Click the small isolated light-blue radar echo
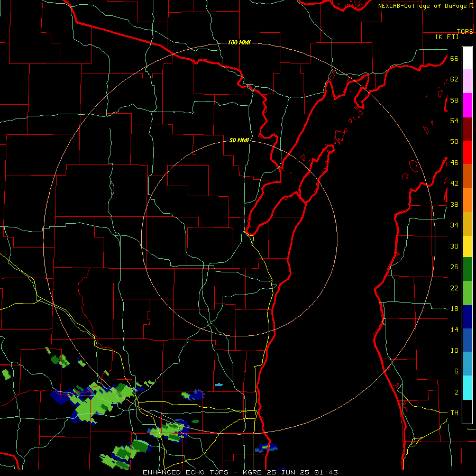This screenshot has height=476, width=476. pos(218,385)
